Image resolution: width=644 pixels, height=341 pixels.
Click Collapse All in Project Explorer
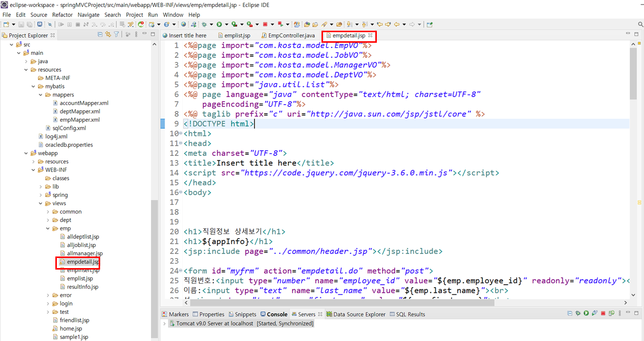click(100, 35)
